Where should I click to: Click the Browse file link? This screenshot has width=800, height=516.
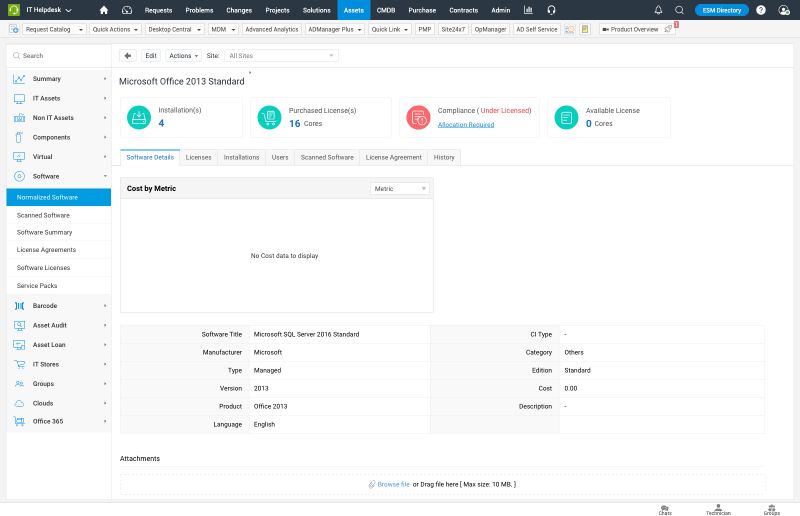pos(393,484)
